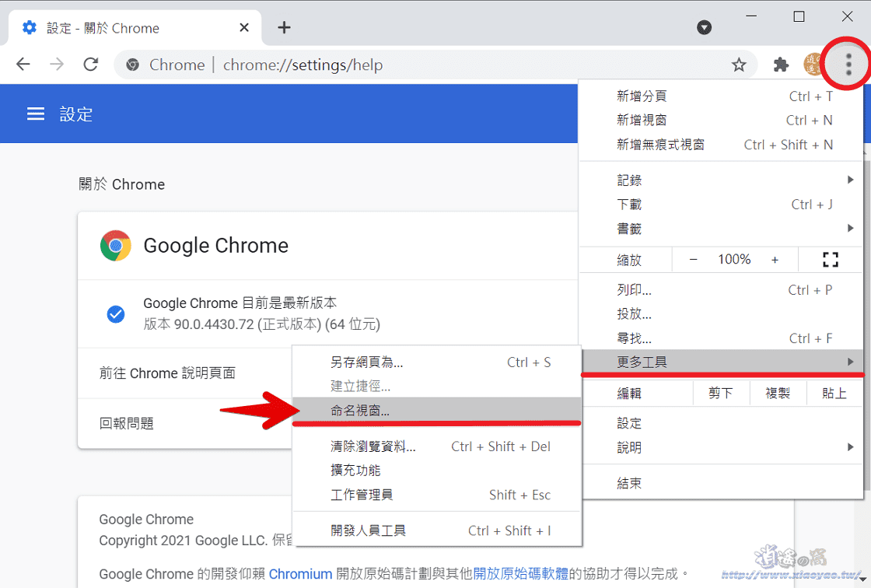Choose 新增視窗 from the menu
871x588 pixels.
click(721, 120)
